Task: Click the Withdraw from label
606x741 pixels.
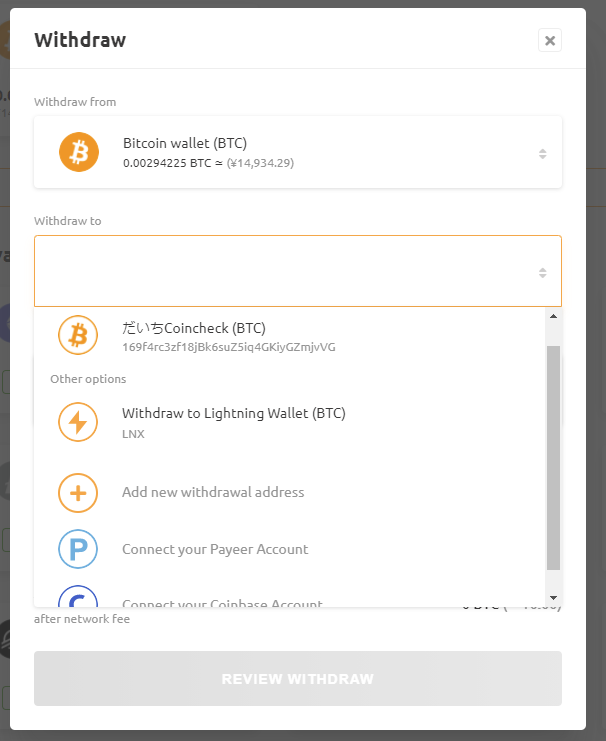Action: tap(75, 102)
